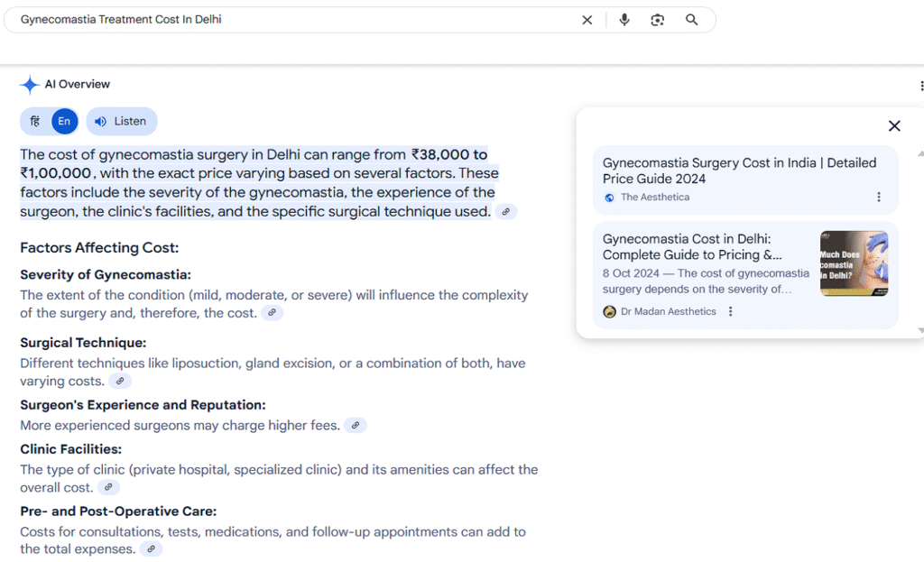Click the Severity of Gynecomastia heading

(x=106, y=275)
